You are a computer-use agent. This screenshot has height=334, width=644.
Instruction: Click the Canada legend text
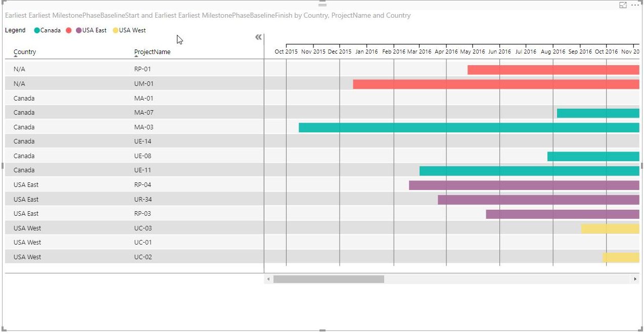(x=51, y=30)
